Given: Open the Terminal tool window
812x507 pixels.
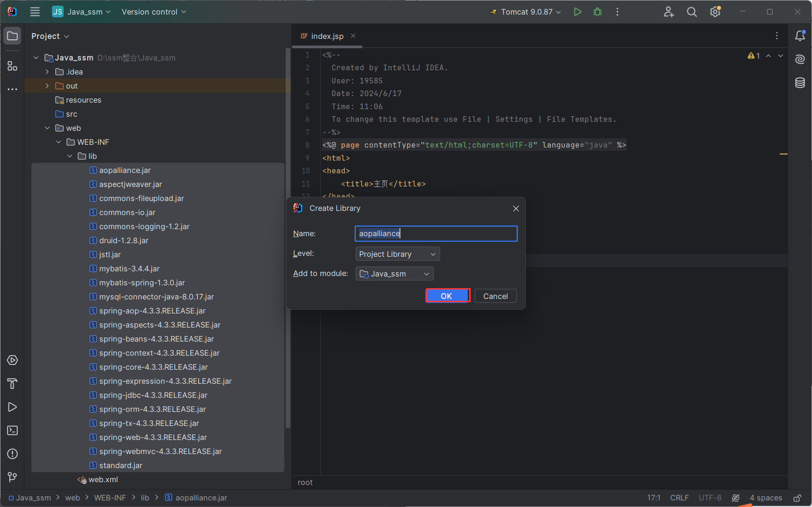Looking at the screenshot, I should pos(13,430).
